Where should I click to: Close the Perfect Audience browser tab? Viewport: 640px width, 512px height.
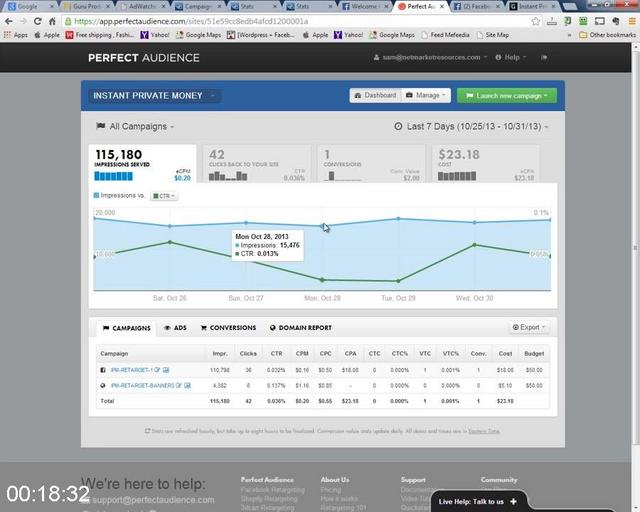[x=442, y=7]
